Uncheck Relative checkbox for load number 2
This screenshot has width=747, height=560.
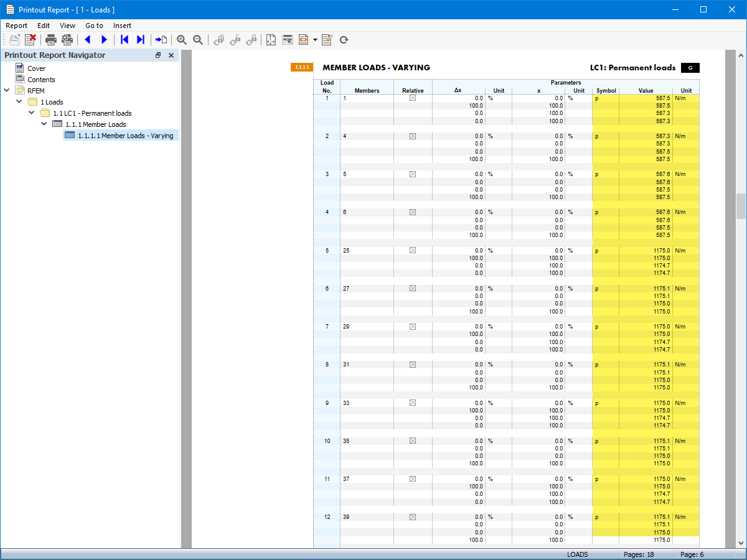412,136
